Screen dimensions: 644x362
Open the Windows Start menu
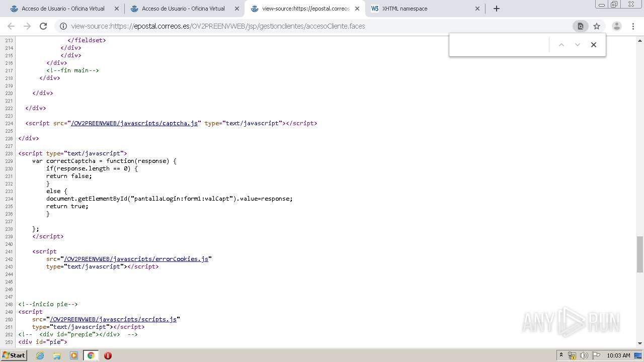pos(14,355)
